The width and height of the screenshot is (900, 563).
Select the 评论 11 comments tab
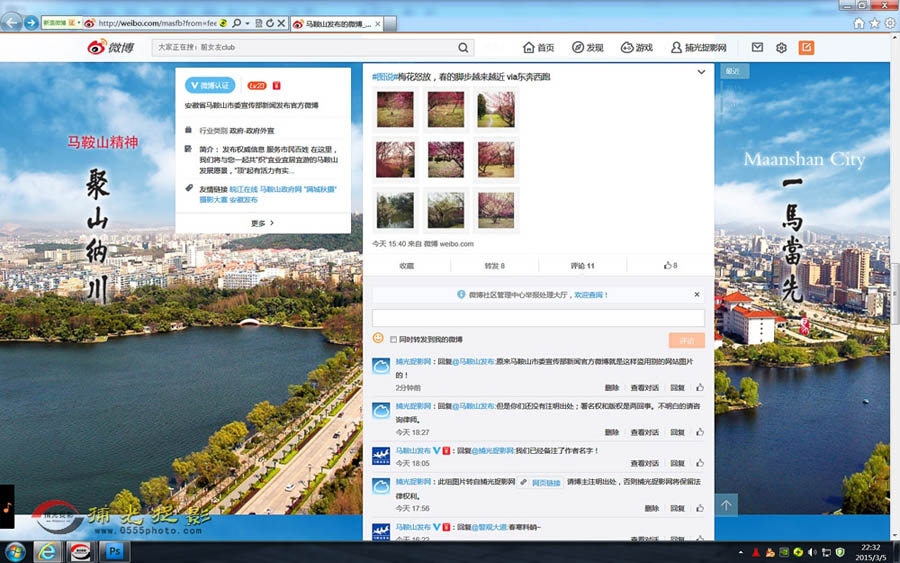[583, 266]
